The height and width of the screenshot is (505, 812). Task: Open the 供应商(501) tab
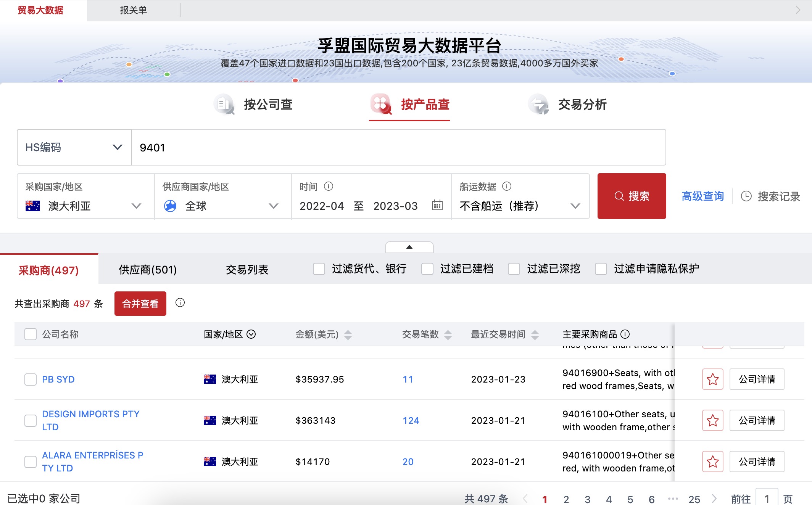(x=147, y=269)
